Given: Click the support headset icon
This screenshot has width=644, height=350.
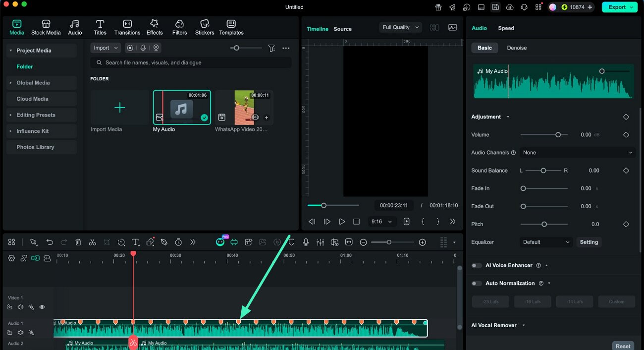Looking at the screenshot, I should (x=524, y=7).
